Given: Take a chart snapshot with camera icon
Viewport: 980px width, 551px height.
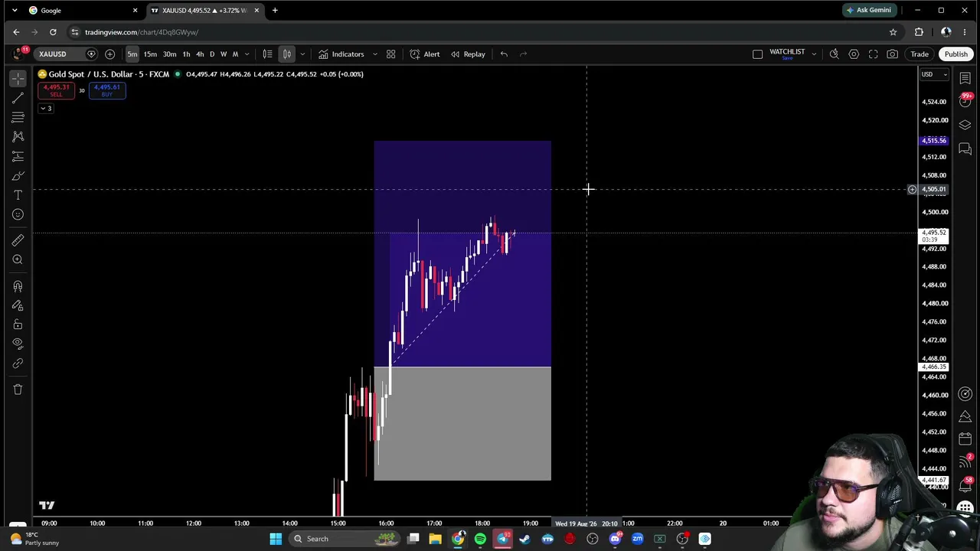Looking at the screenshot, I should [x=893, y=54].
